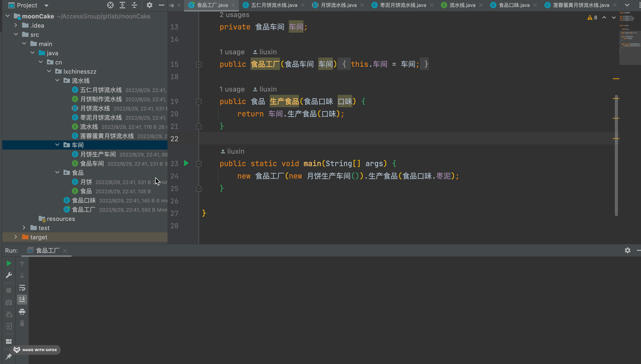Hide the Project tool window
Viewport: 641px width, 364px height.
pyautogui.click(x=162, y=5)
